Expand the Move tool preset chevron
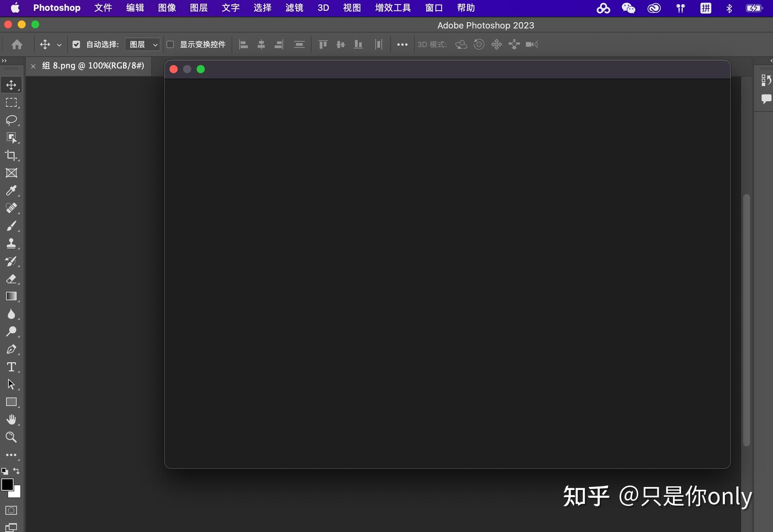Image resolution: width=773 pixels, height=532 pixels. tap(59, 44)
